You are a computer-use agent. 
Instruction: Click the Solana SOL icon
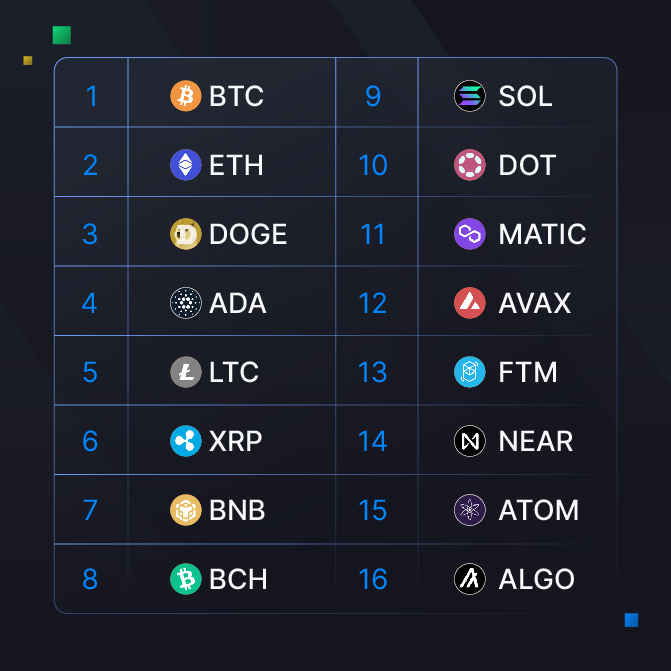pyautogui.click(x=469, y=96)
